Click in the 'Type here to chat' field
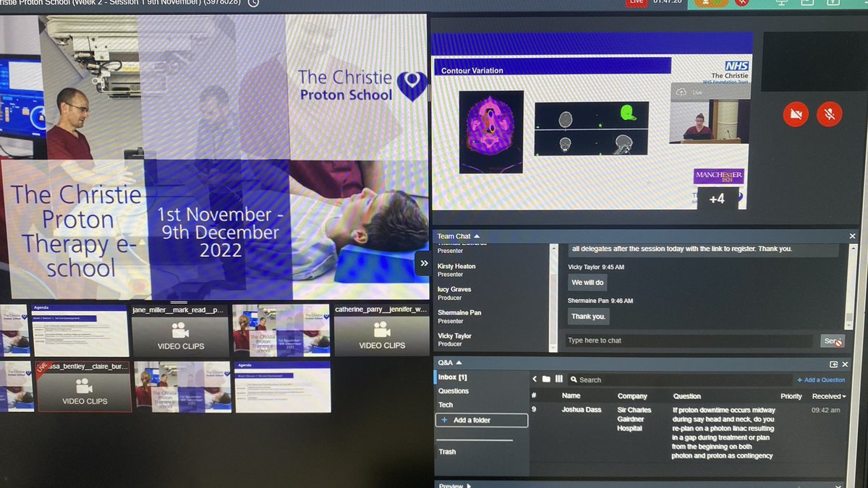The height and width of the screenshot is (488, 868). (x=689, y=341)
